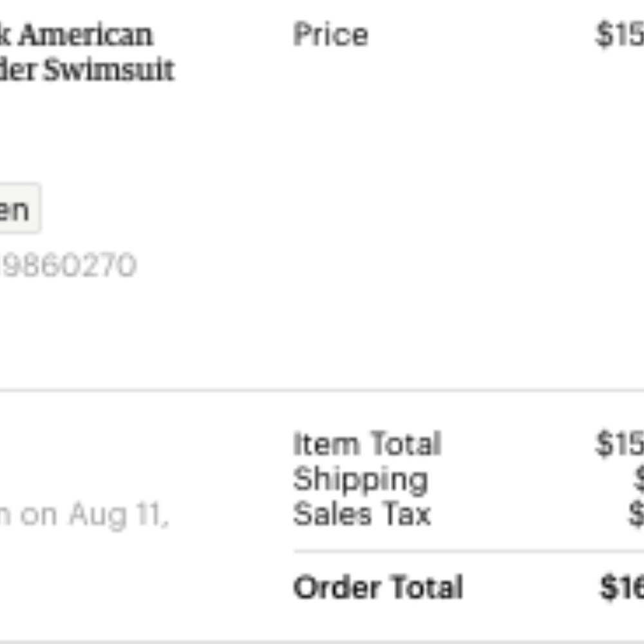
Task: Click the Item Total label
Action: 366,444
